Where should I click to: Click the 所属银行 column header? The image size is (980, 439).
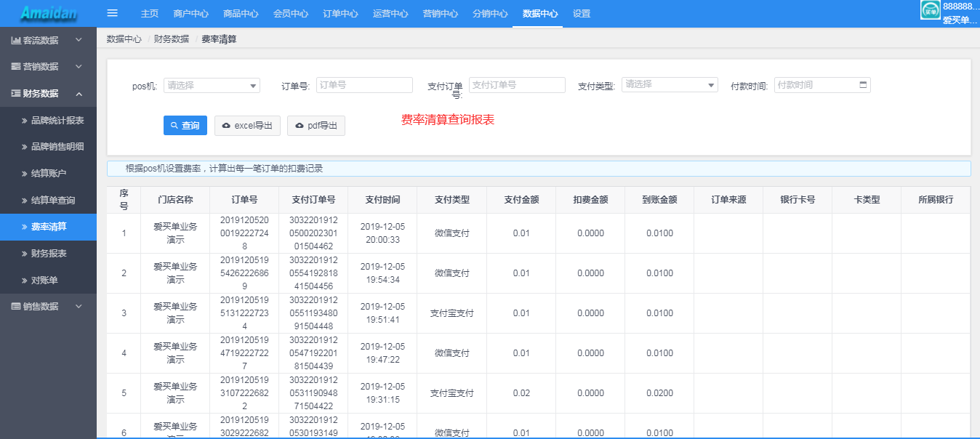[936, 200]
